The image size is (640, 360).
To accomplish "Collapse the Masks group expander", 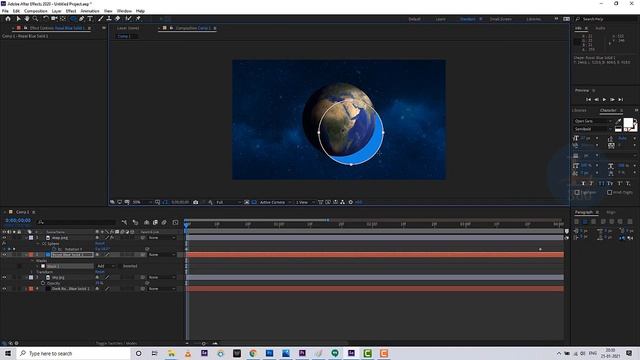I will click(x=32, y=260).
